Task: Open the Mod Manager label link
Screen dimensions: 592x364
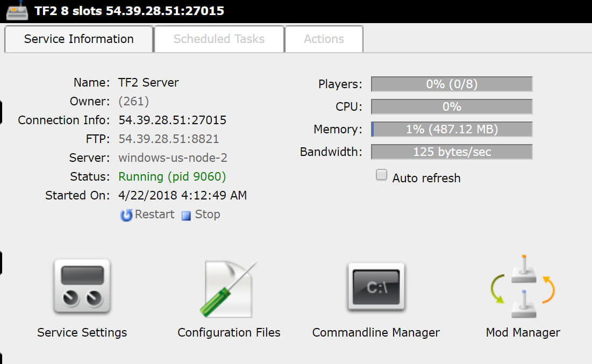Action: coord(523,332)
